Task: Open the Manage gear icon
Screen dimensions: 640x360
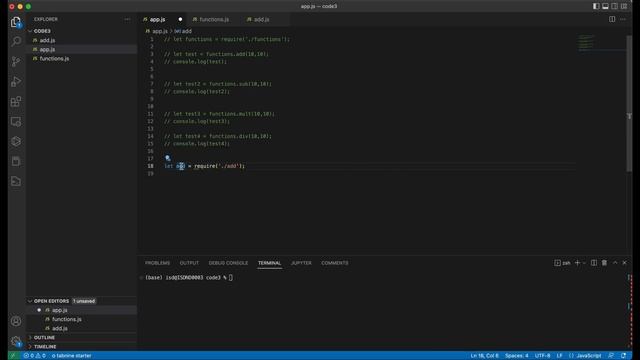Action: point(16,341)
